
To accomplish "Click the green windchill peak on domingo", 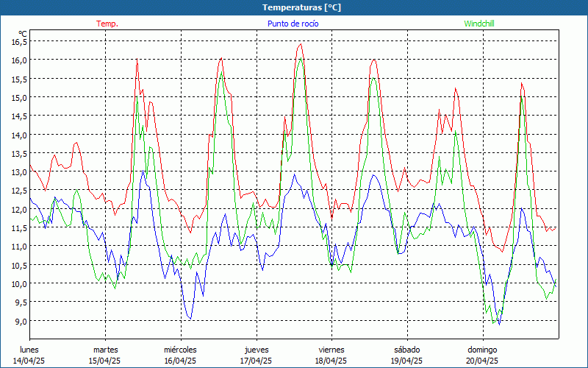I will 521,97.
